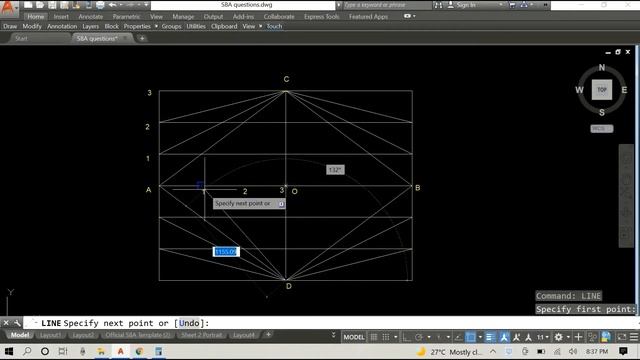Click the Open file icon in Quick Access toolbar
The height and width of the screenshot is (360, 640).
[40, 5]
